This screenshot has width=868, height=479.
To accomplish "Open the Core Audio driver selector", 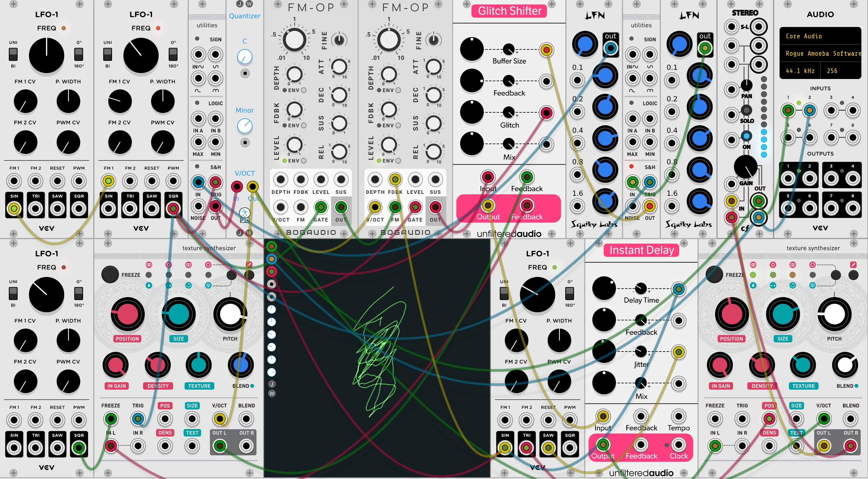I will 820,36.
